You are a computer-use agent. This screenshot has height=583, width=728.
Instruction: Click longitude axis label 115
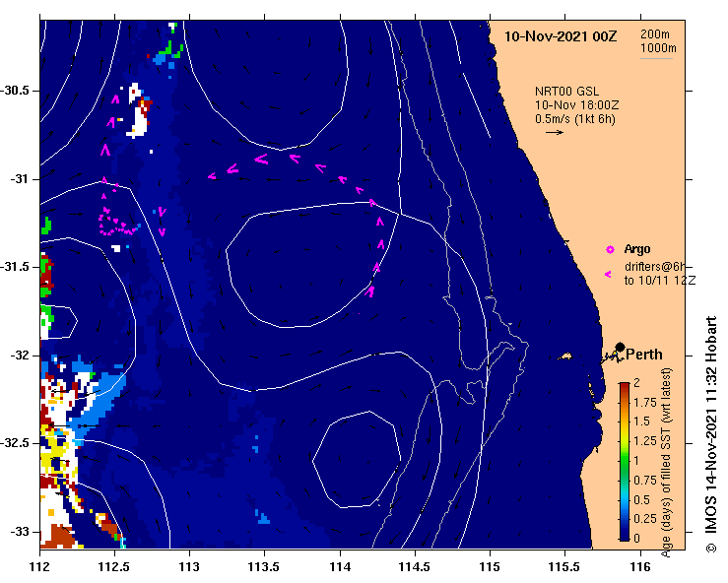490,567
